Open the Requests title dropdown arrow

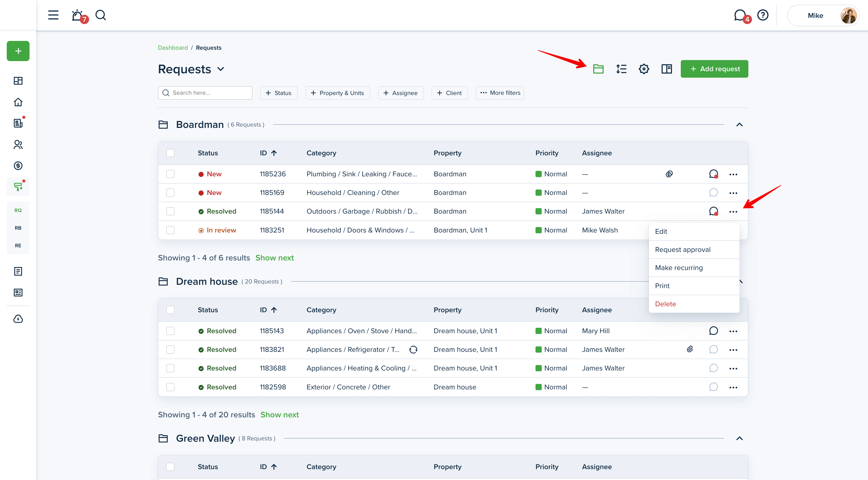tap(221, 69)
